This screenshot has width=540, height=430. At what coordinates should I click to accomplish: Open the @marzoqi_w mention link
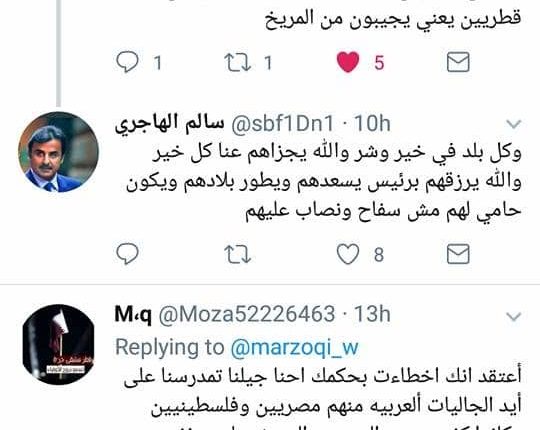point(295,347)
